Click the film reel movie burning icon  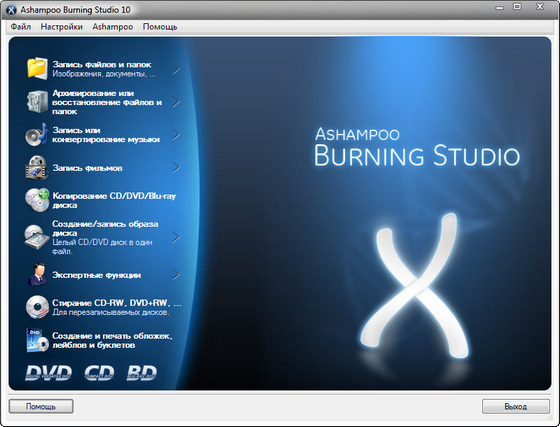[37, 167]
